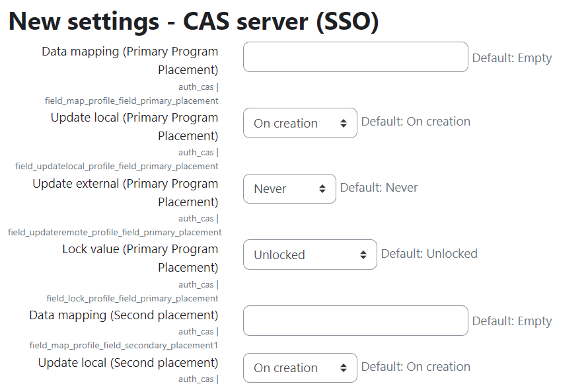Screen dimensions: 588x388
Task: Click arrows icon on Second placement On creation dropdown
Action: (343, 368)
